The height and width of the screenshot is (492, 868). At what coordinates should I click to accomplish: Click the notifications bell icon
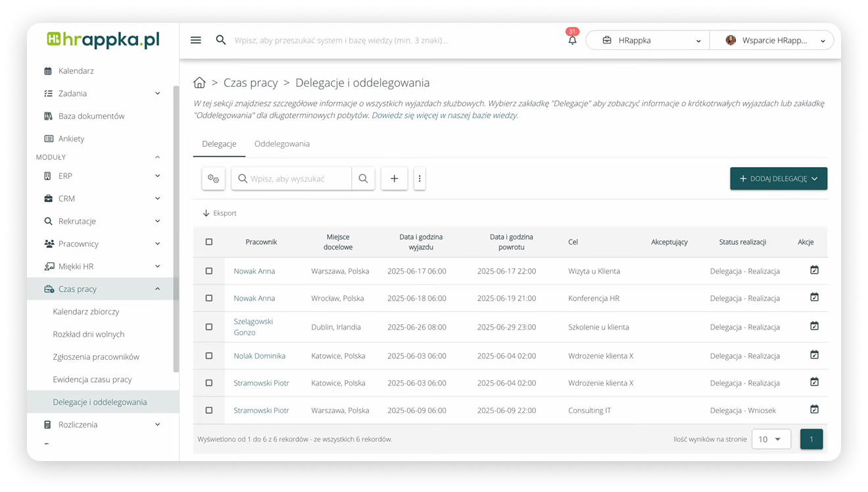(572, 40)
